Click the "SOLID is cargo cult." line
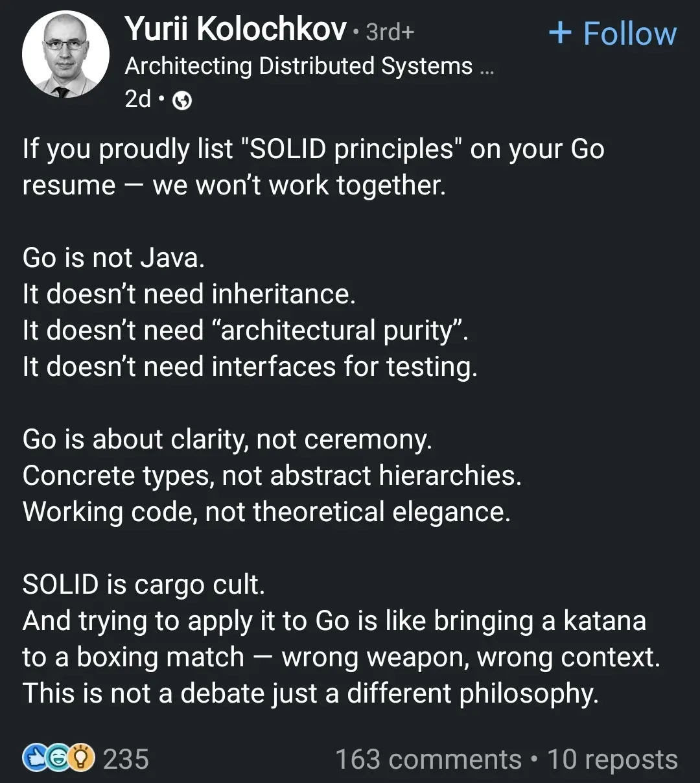Image resolution: width=700 pixels, height=783 pixels. [144, 585]
